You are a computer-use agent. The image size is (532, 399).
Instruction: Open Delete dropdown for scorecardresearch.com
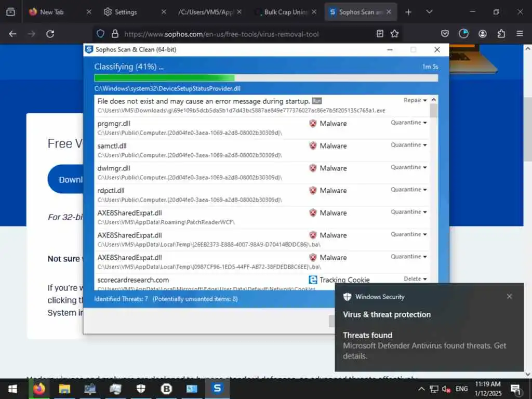point(415,279)
